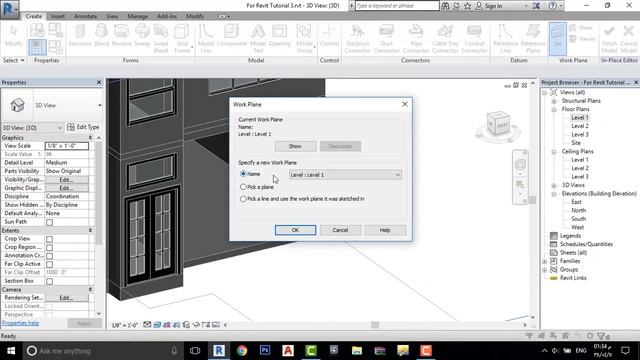Select the Duct Connector tool
Viewport: 640px width, 360px height.
click(387, 39)
